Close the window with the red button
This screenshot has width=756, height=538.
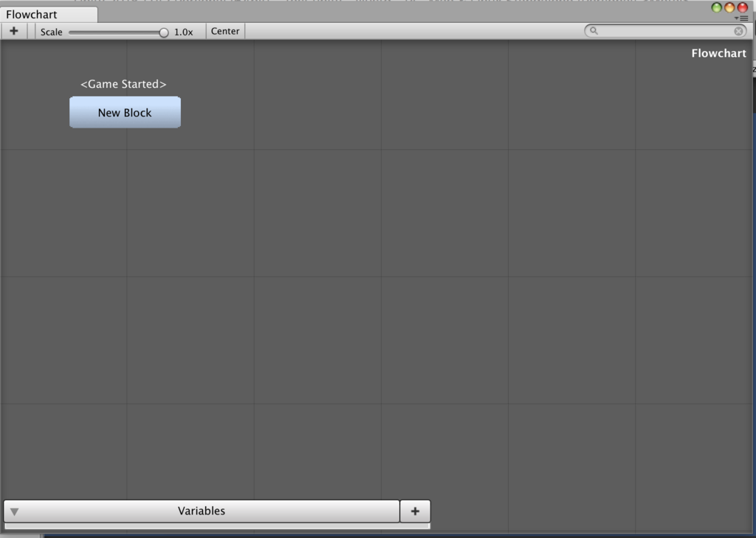(x=743, y=7)
